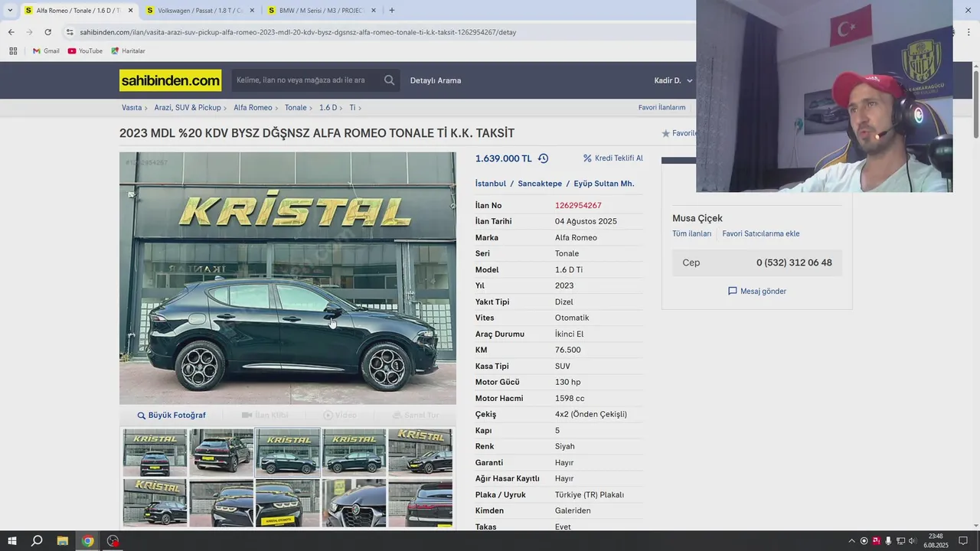Click 1.6 D breadcrumb
Screen dimensions: 980x551
[328, 108]
